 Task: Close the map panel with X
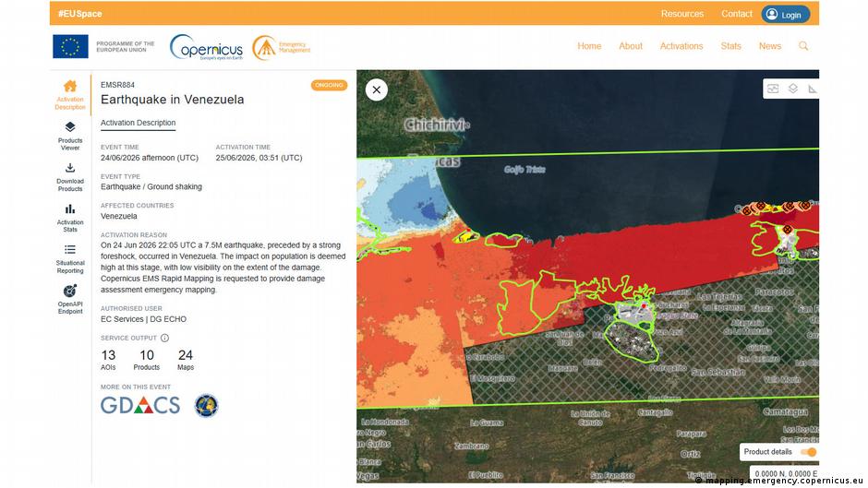click(377, 89)
